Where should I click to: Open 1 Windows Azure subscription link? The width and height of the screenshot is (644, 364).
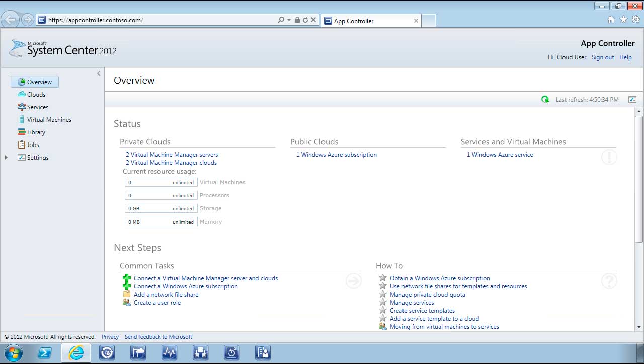[x=337, y=155]
